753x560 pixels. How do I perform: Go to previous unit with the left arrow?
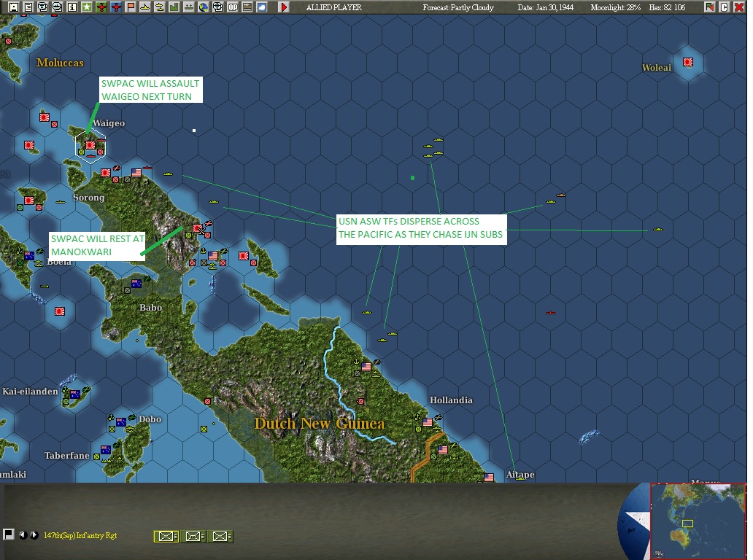click(x=23, y=535)
